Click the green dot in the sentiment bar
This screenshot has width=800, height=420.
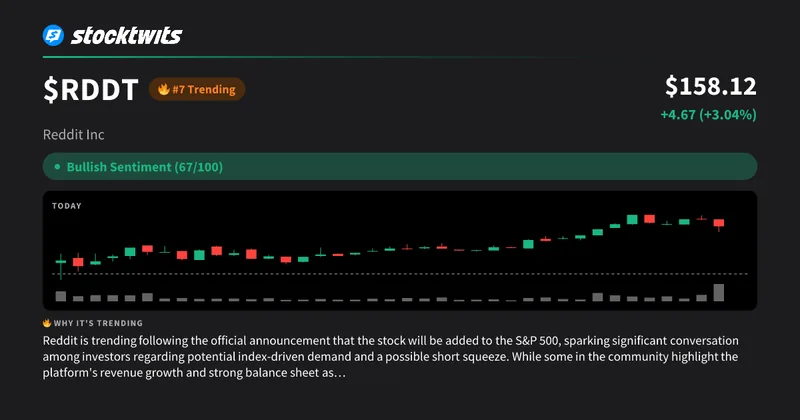point(57,167)
